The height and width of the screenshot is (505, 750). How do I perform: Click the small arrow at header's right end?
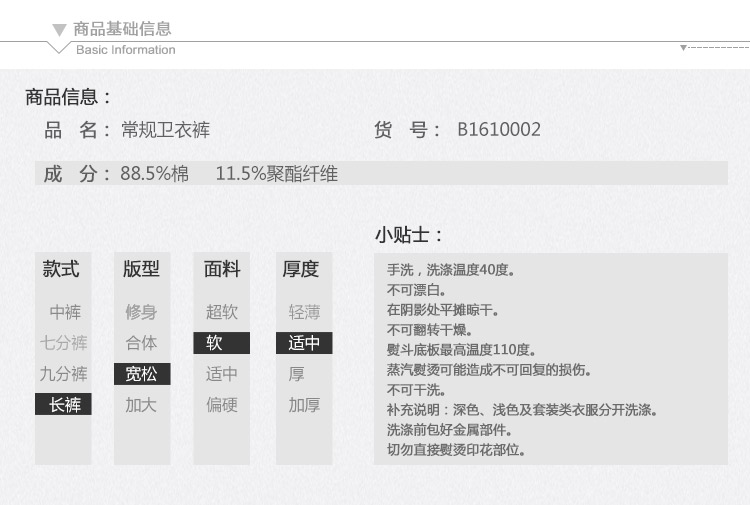tap(683, 47)
